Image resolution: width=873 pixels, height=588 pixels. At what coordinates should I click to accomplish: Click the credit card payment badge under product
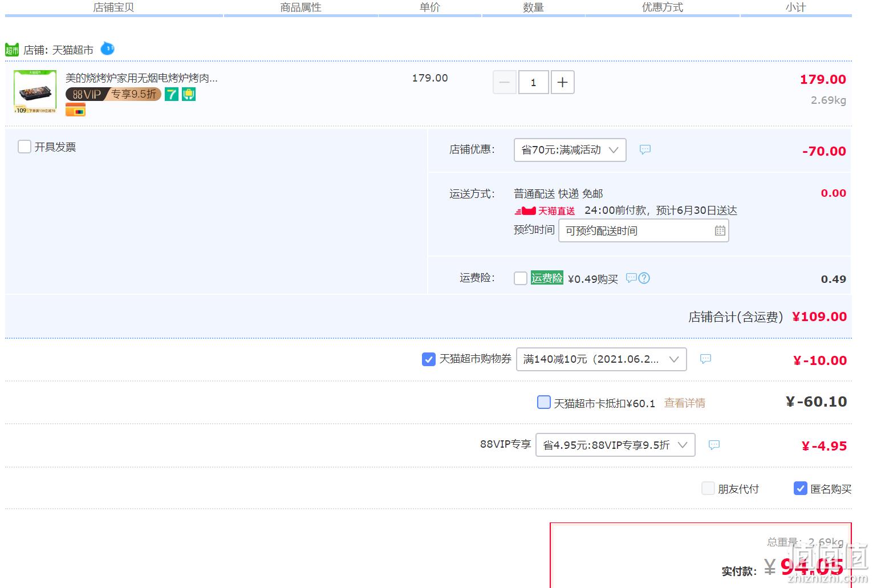(x=75, y=110)
